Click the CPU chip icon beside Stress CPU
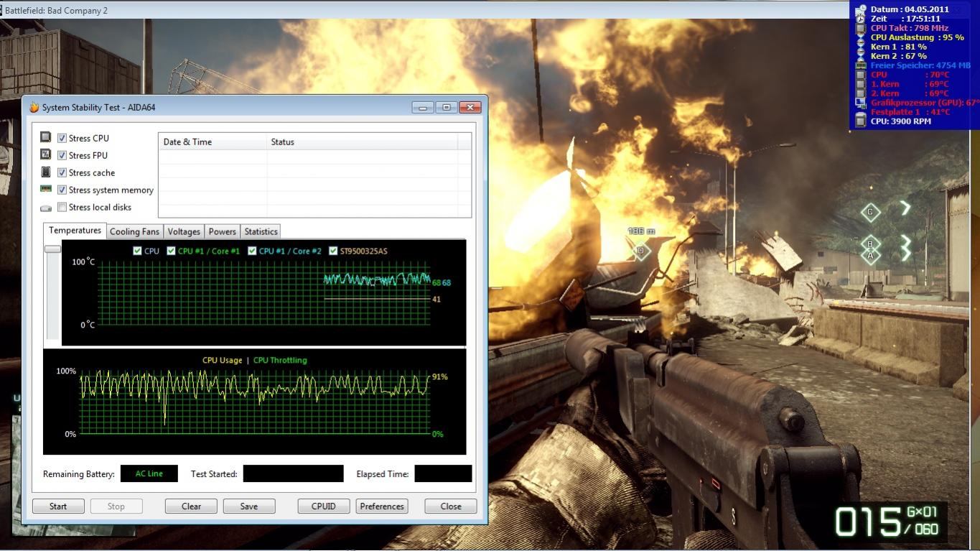The height and width of the screenshot is (551, 980). 46,137
